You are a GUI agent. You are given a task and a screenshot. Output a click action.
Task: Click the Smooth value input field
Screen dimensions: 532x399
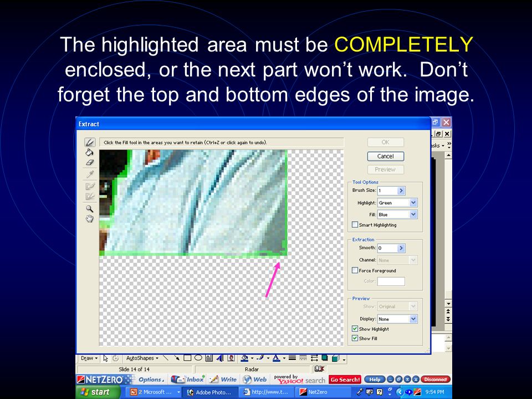click(387, 248)
